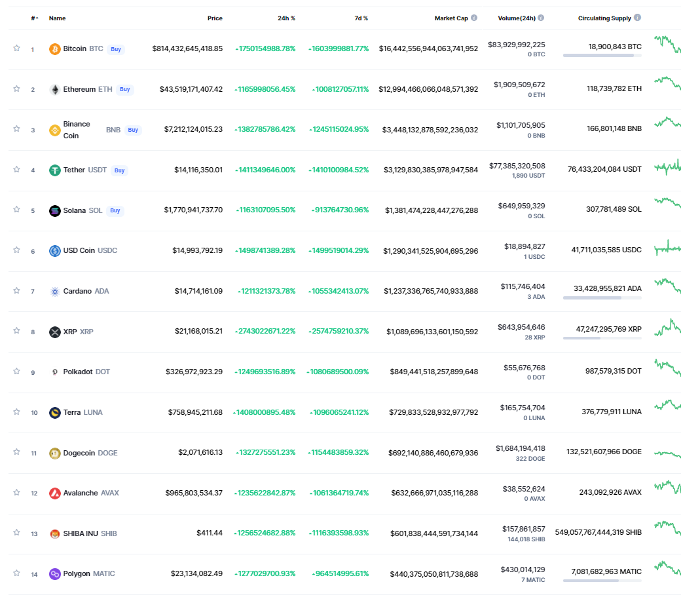Add Polkadot to watchlist via its star
Viewport: 700px width, 599px height.
pos(16,371)
